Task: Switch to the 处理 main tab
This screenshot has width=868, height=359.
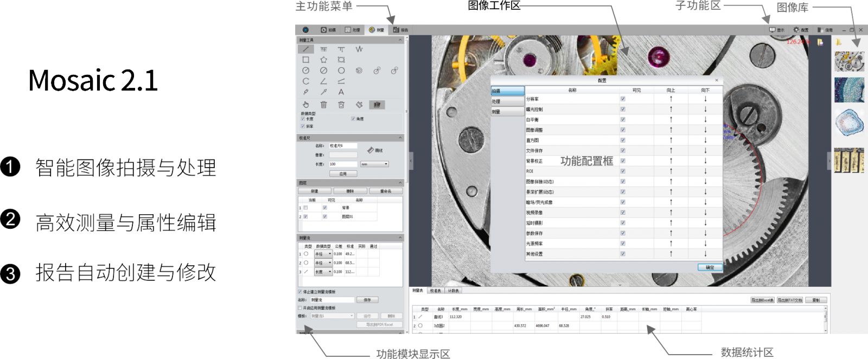Action: tap(353, 30)
